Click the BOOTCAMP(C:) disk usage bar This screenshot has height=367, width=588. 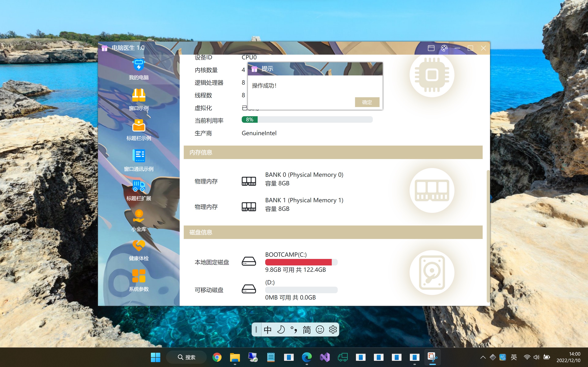pos(301,262)
